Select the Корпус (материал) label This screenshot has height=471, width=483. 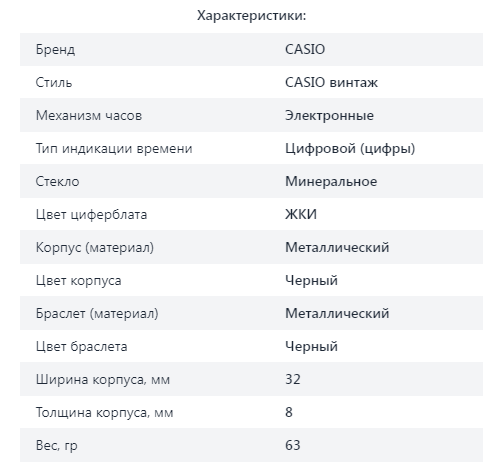tap(95, 248)
